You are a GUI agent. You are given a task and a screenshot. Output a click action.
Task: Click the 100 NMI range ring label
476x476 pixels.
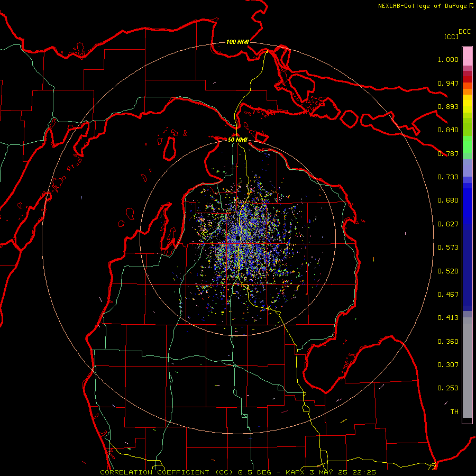pos(237,42)
